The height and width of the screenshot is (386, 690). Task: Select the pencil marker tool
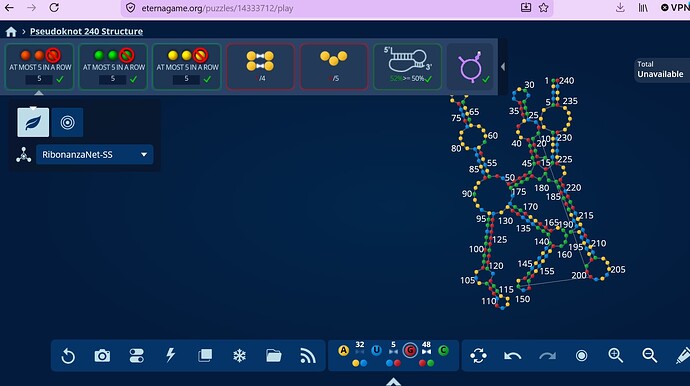tap(683, 356)
